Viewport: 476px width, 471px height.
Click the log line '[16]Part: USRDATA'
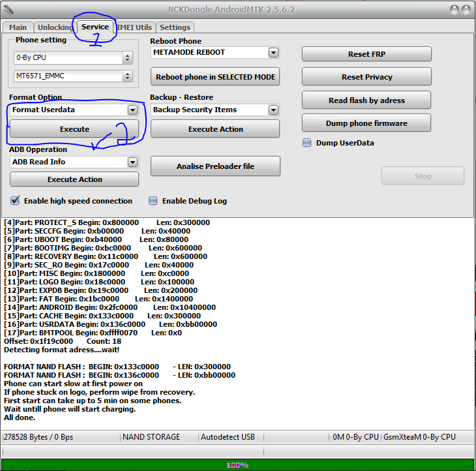[110, 324]
